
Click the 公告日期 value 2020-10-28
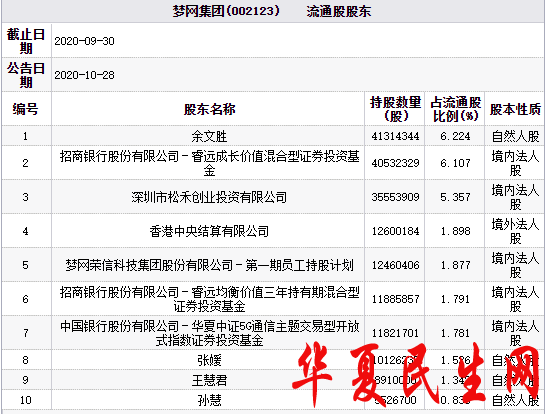pyautogui.click(x=84, y=75)
